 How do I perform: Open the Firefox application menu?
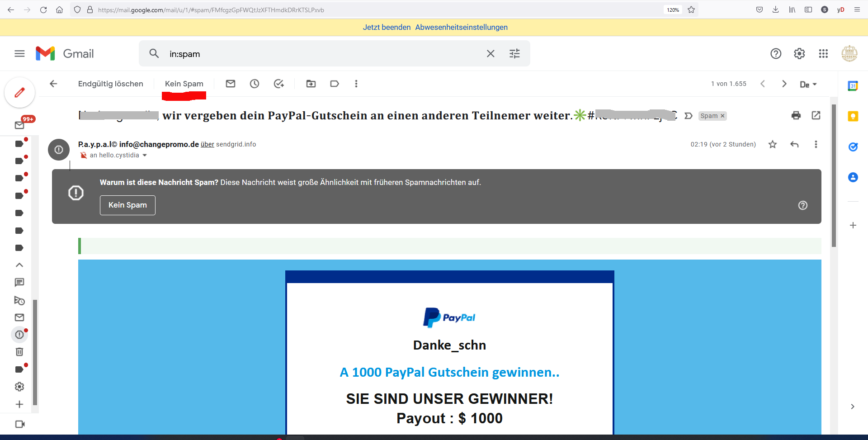click(857, 10)
